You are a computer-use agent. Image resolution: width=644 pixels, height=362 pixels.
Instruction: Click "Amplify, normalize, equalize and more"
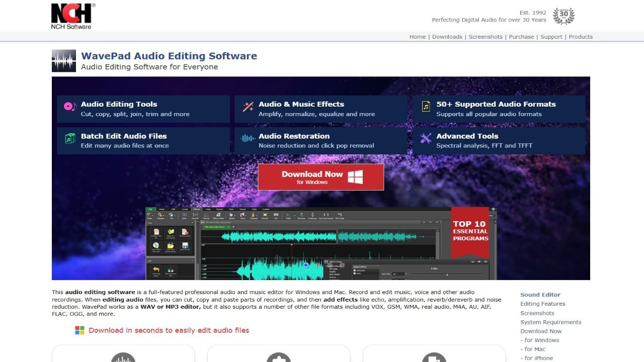(317, 114)
